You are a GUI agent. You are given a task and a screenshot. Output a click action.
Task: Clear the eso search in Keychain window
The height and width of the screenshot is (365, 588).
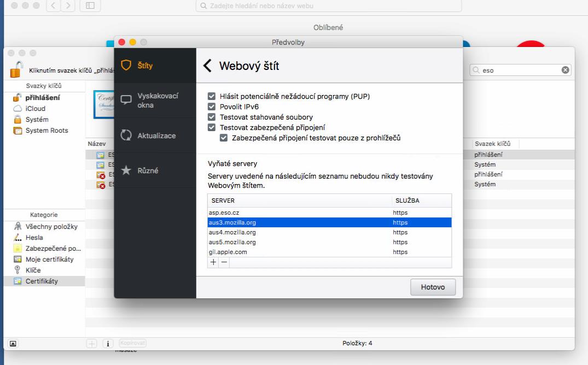click(x=565, y=70)
